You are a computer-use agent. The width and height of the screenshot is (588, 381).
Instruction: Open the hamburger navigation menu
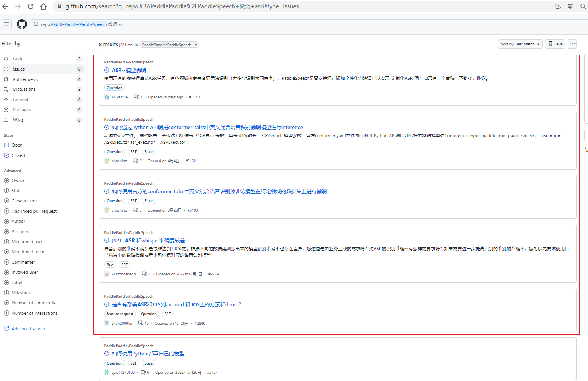[6, 24]
